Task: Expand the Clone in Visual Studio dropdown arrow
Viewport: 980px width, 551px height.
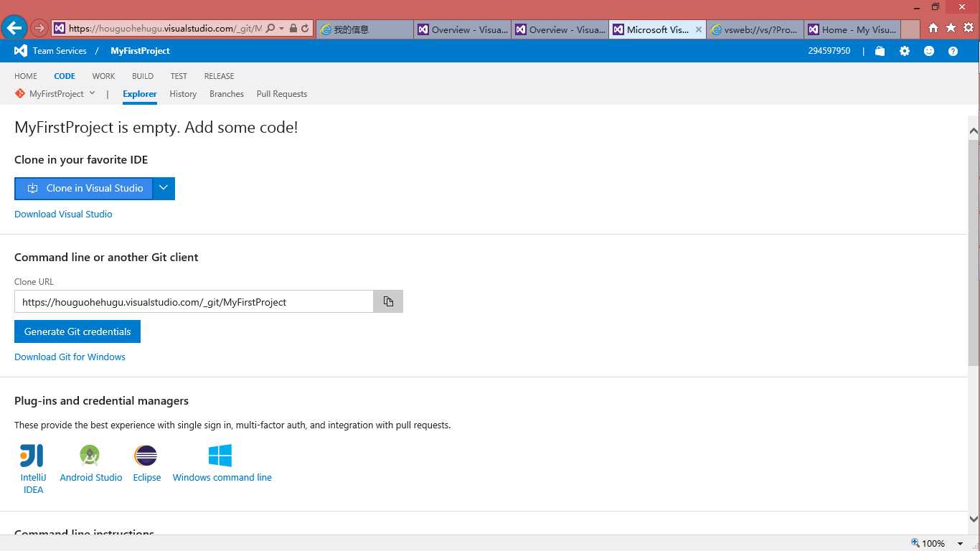Action: (164, 188)
